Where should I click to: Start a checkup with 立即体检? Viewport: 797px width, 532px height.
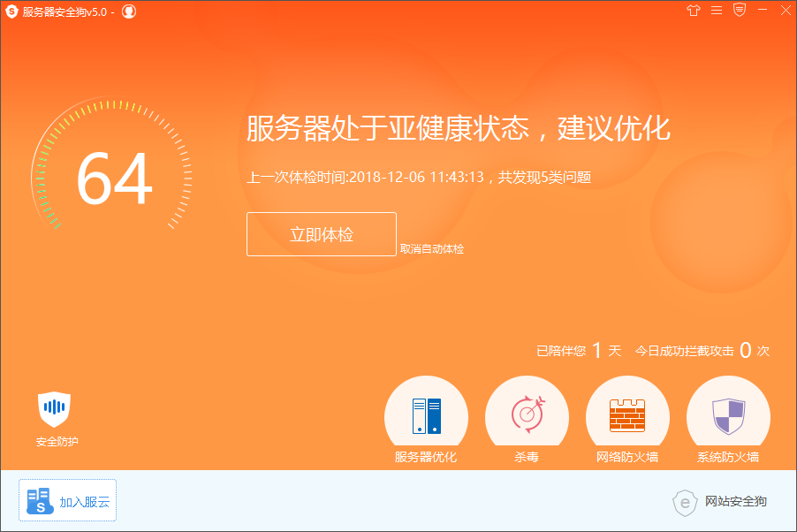321,233
